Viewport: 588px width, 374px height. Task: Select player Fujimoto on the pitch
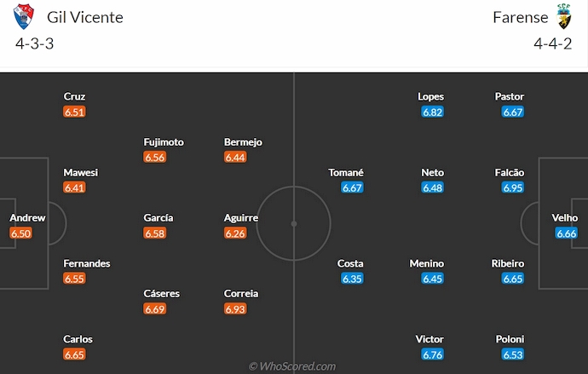pyautogui.click(x=164, y=142)
